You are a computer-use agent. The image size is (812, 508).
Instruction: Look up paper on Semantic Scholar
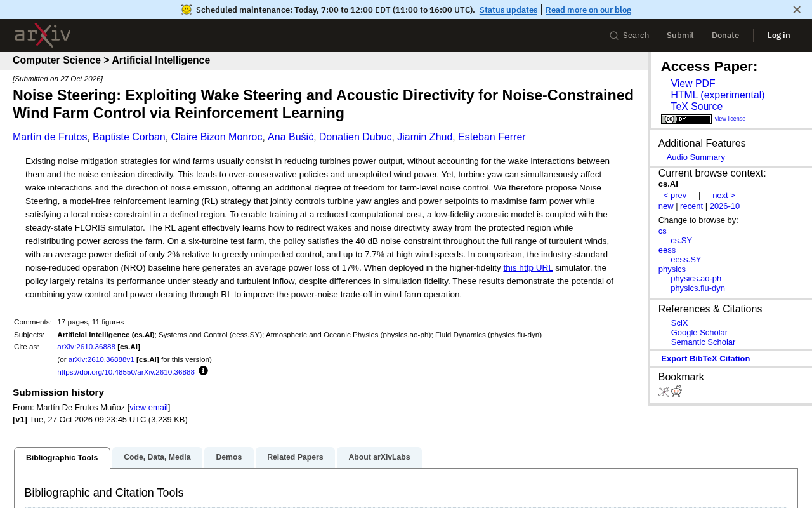703,342
